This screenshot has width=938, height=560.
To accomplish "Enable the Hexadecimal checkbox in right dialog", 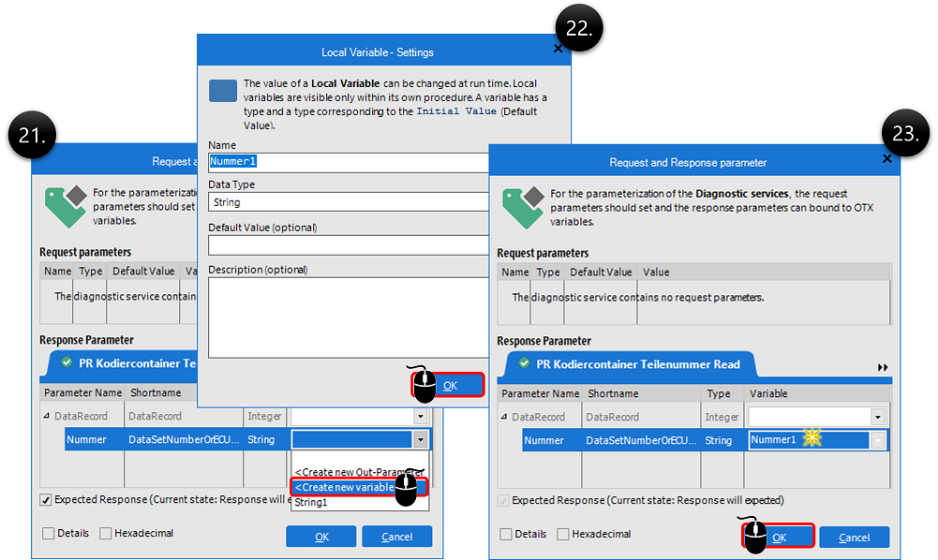I will (x=563, y=534).
